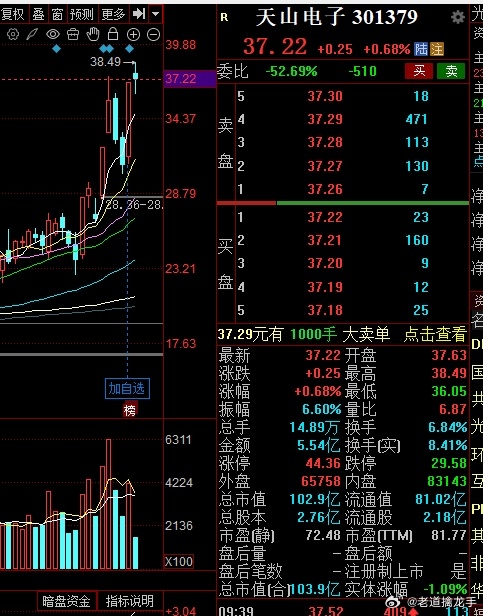This screenshot has height=616, width=483.
Task: Select sell level 5 price 37.30
Action: [325, 96]
